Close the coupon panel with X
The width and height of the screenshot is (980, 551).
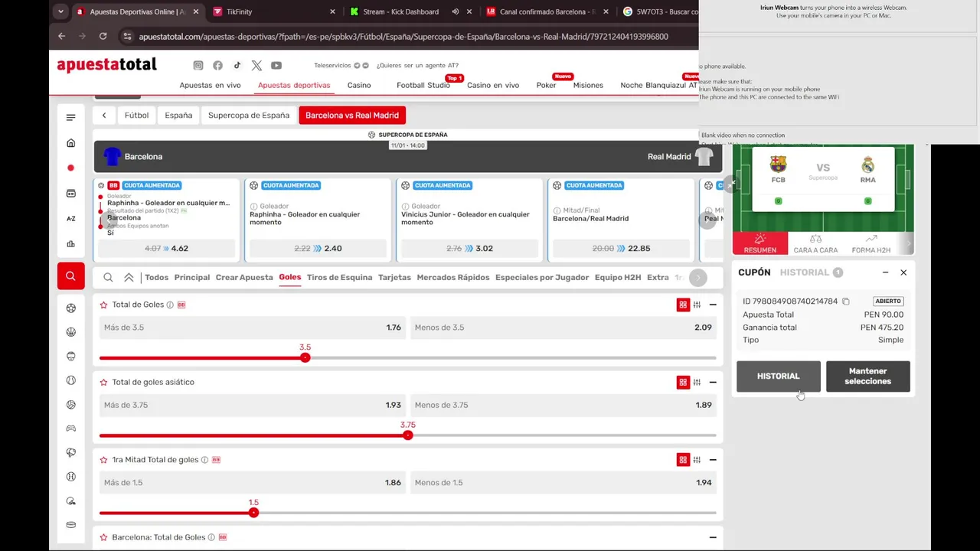[903, 272]
